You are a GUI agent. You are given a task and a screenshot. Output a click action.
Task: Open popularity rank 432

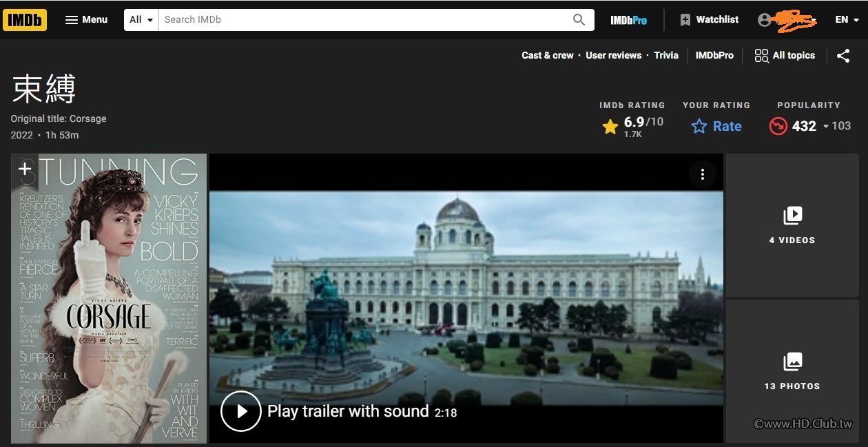[810, 126]
